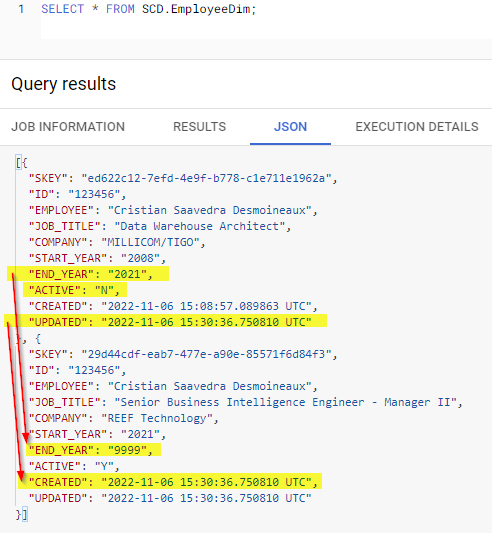Screen dimensions: 492x533
Task: Click line number 1 in editor gutter
Action: click(x=21, y=9)
